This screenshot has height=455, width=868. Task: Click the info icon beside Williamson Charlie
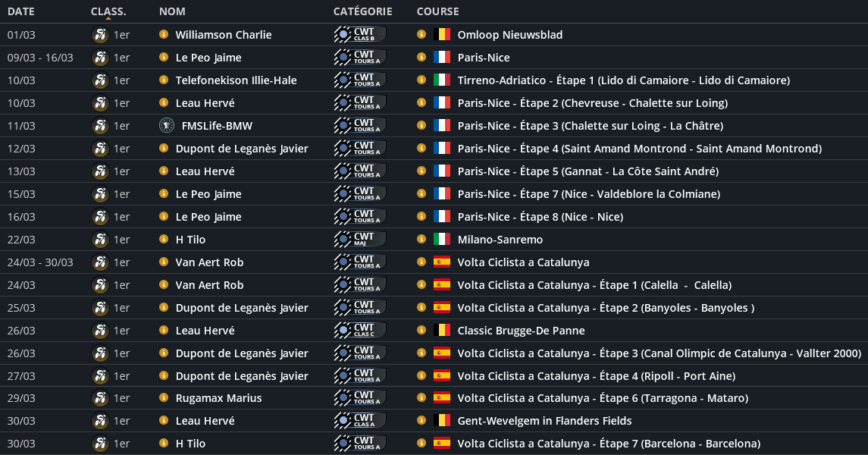[163, 35]
